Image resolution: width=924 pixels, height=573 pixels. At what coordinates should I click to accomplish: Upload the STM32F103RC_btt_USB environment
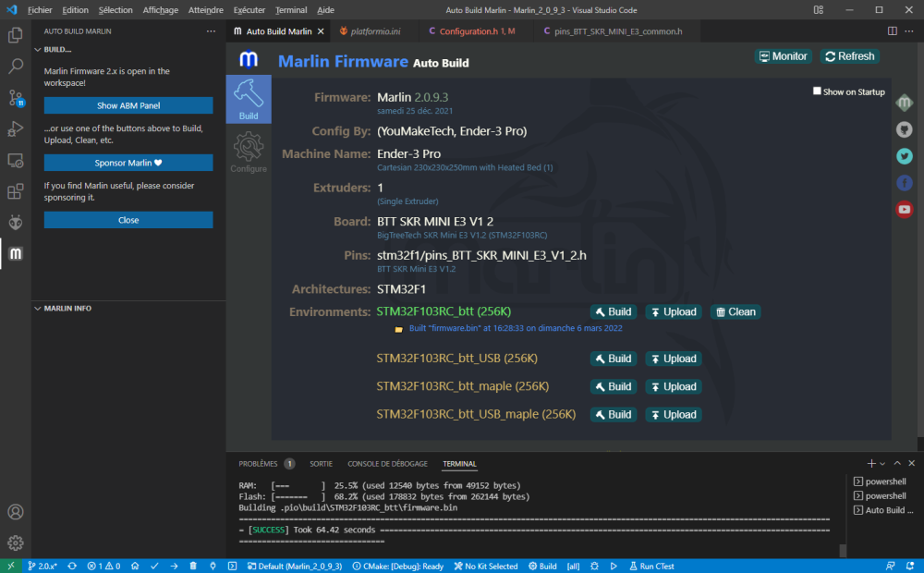[x=674, y=359]
